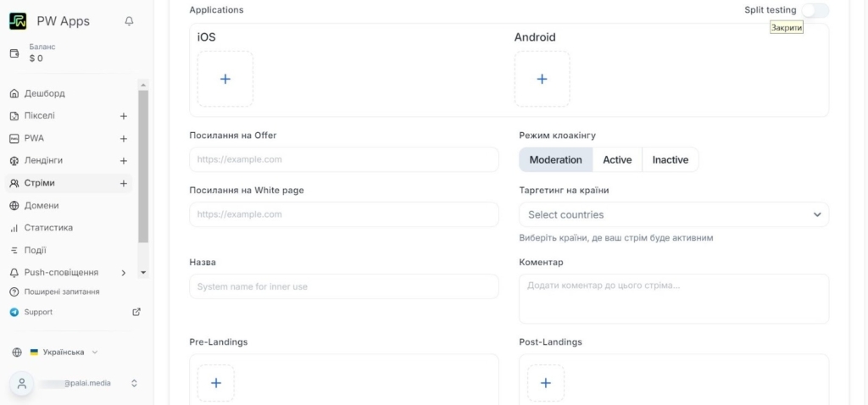The width and height of the screenshot is (868, 405).
Task: Click the Стріми users icon
Action: [x=14, y=183]
